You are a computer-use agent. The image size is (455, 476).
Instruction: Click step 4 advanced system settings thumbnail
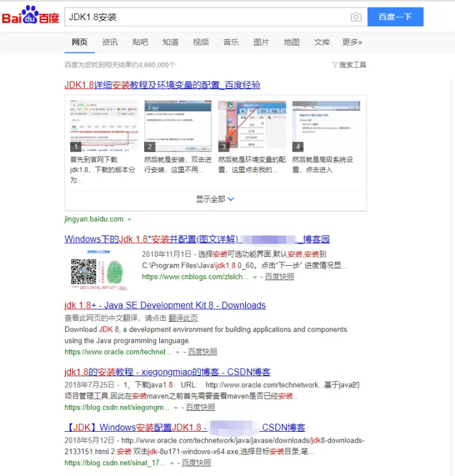(x=326, y=126)
